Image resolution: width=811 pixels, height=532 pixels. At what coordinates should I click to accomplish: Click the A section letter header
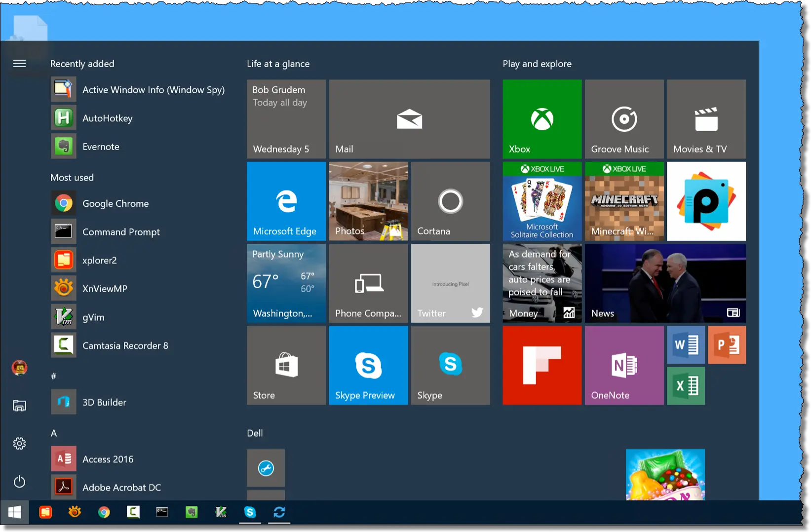(x=54, y=433)
